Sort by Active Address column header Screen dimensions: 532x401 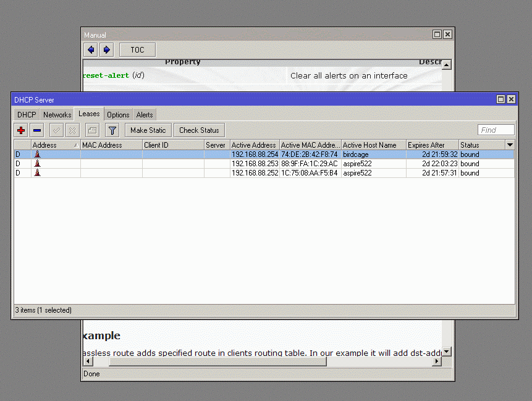pos(255,145)
